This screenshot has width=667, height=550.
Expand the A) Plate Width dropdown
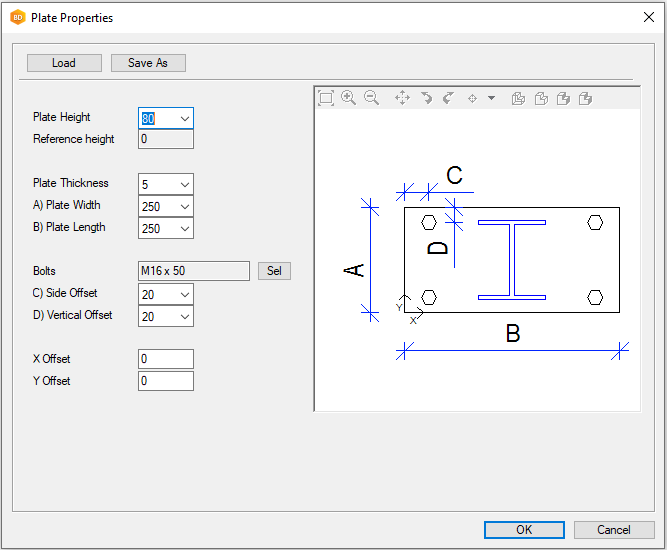(184, 206)
